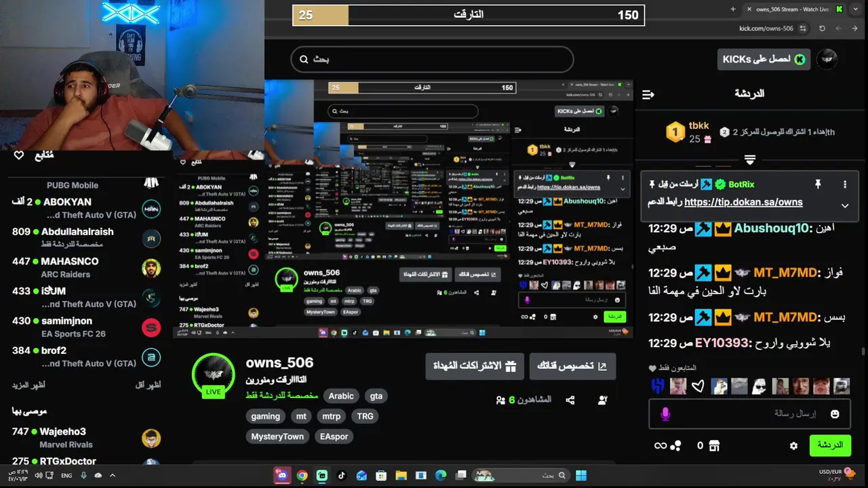Open Chrome from the taskbar
868x488 pixels.
coord(302,476)
